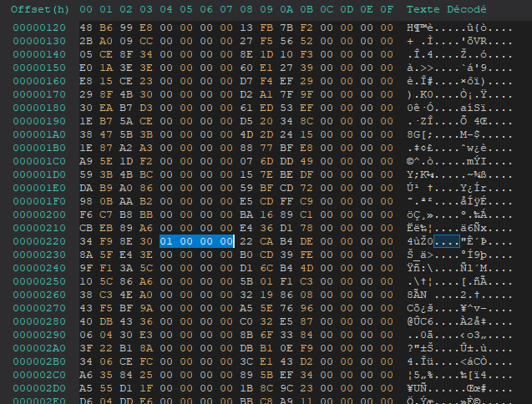Click the offset label 00000180
Image resolution: width=532 pixels, height=404 pixels.
click(39, 108)
